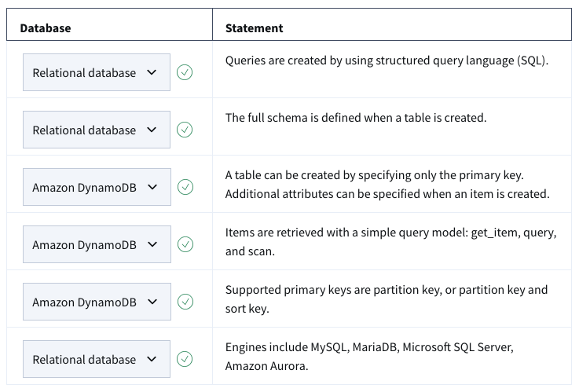Click checkmark beside the MySQL, MariaDB engines row
This screenshot has width=579, height=392.
[x=185, y=359]
